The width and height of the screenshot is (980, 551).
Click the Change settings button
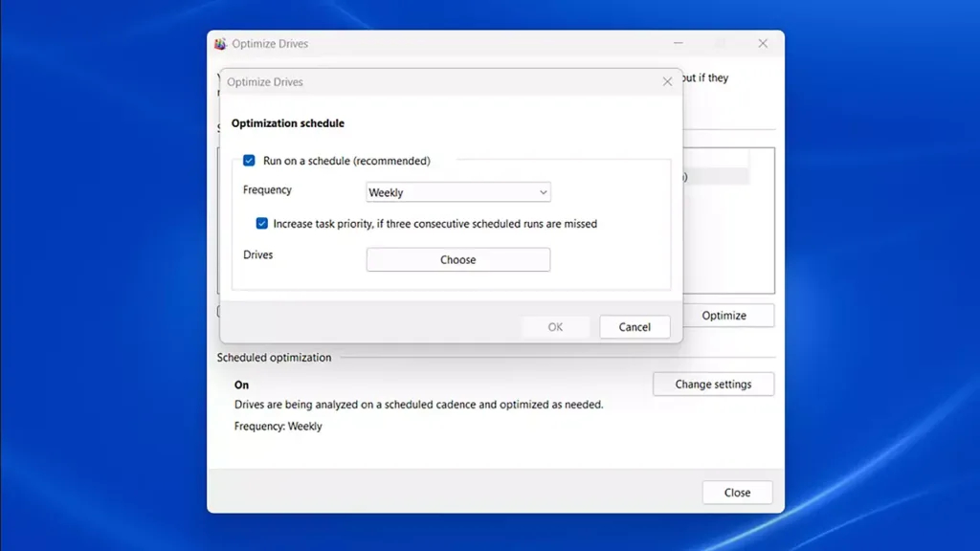click(713, 385)
